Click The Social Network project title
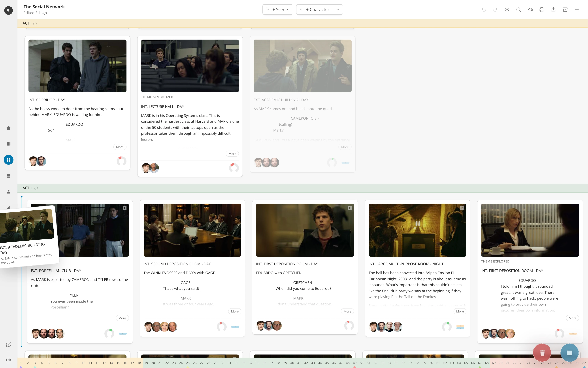588x368 pixels. (44, 7)
